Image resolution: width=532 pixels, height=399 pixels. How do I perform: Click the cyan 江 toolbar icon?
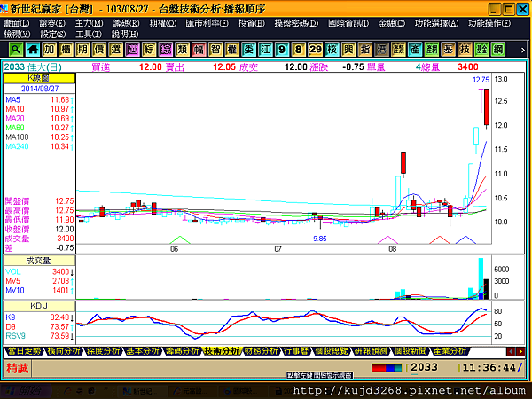pyautogui.click(x=266, y=50)
